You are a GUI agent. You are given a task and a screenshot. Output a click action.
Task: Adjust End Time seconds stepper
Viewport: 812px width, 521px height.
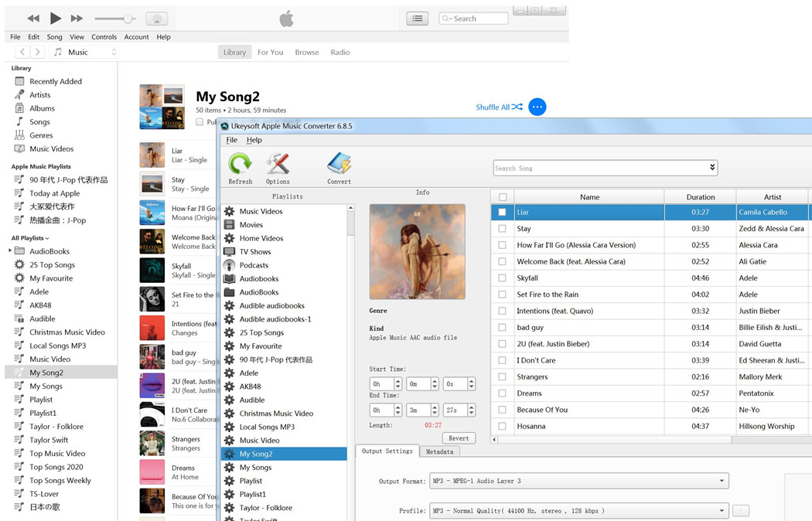(471, 410)
